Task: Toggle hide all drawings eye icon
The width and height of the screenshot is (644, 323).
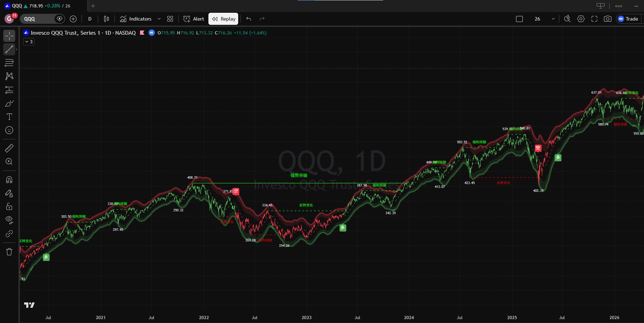Action: (9, 220)
